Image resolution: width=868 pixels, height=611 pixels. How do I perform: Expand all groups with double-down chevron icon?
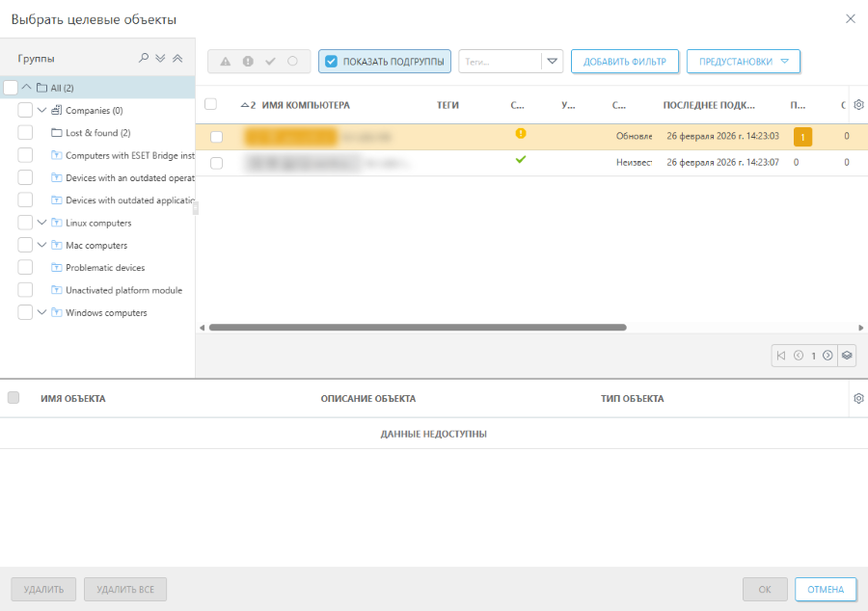tap(160, 58)
